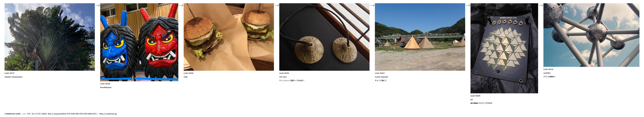Open the circuit board photo LEAF 0609

coord(504,48)
